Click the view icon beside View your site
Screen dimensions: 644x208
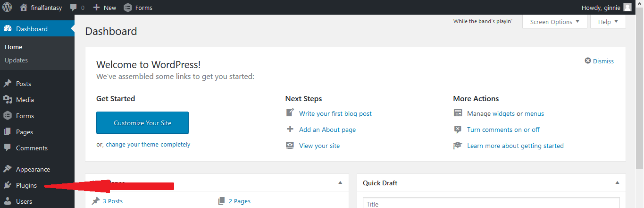pos(290,146)
